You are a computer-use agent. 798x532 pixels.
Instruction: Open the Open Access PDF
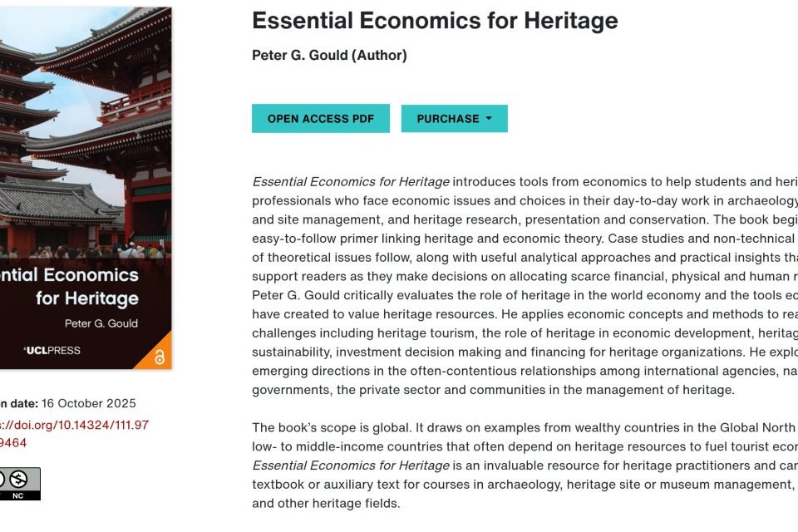point(321,119)
